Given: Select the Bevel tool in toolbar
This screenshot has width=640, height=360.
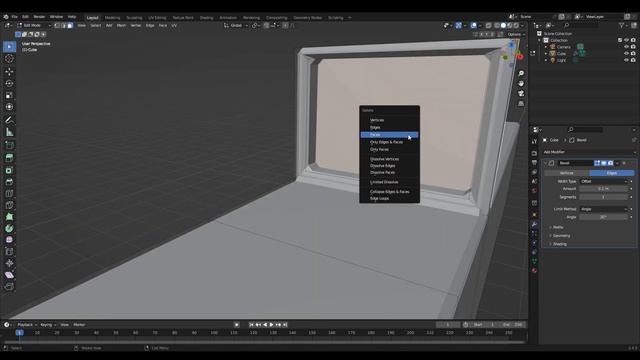Looking at the screenshot, I should [x=9, y=182].
